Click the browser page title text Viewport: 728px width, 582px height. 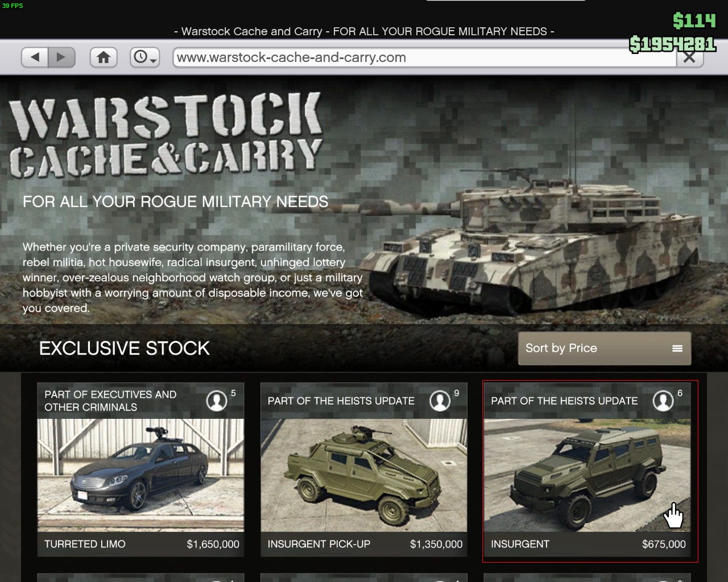pos(364,31)
